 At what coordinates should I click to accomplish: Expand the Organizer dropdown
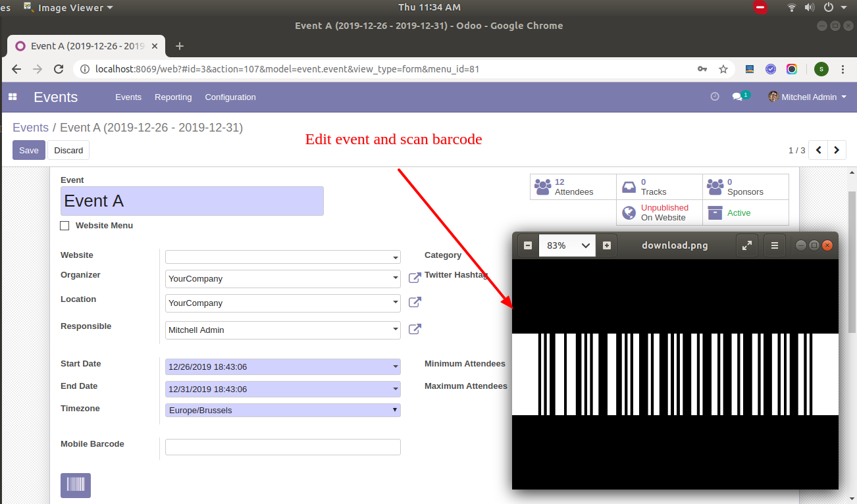click(396, 278)
